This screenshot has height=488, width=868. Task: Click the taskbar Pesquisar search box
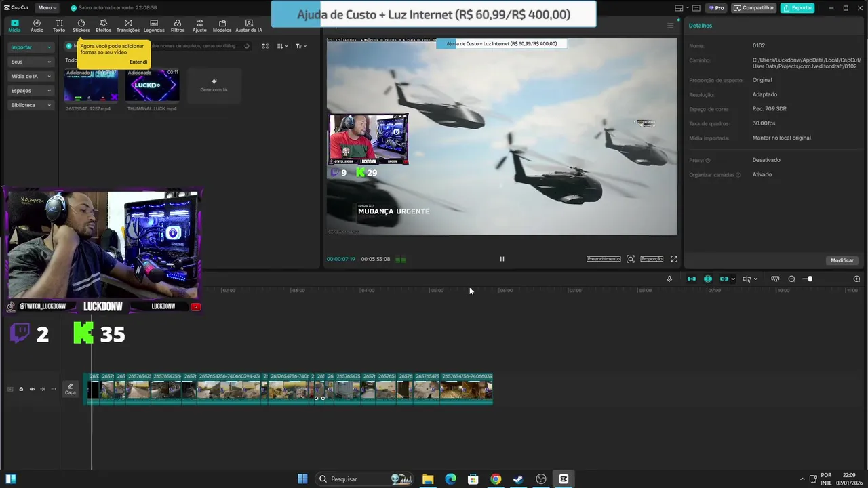tap(364, 479)
